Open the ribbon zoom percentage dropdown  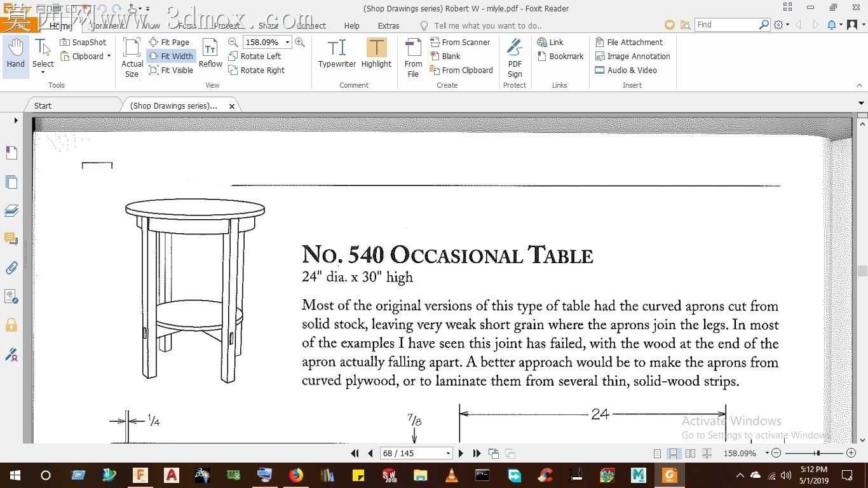pyautogui.click(x=287, y=42)
